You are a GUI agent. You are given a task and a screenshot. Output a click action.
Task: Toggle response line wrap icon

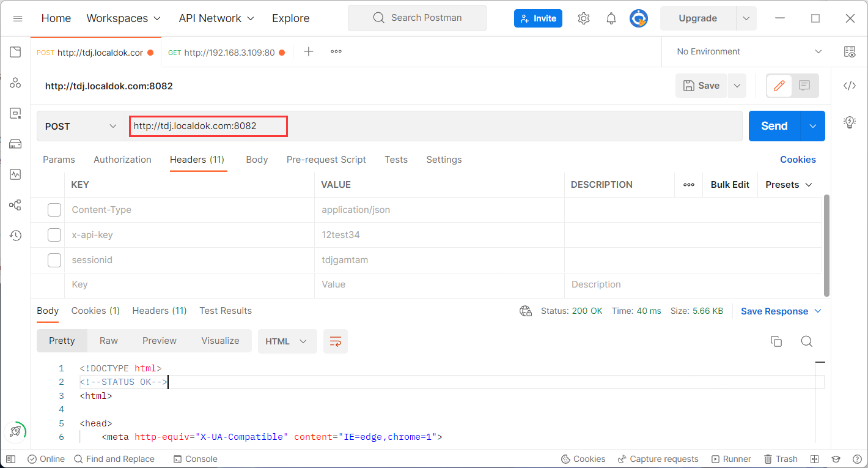336,341
